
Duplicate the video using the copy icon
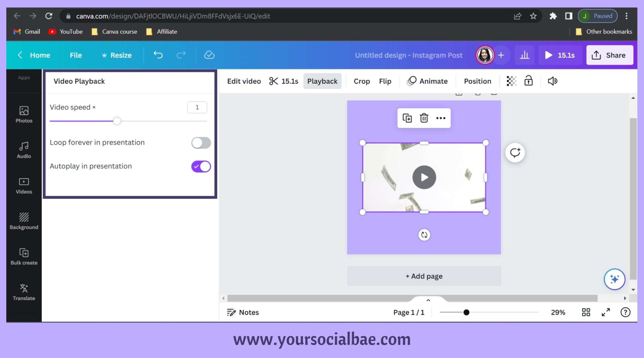point(408,118)
